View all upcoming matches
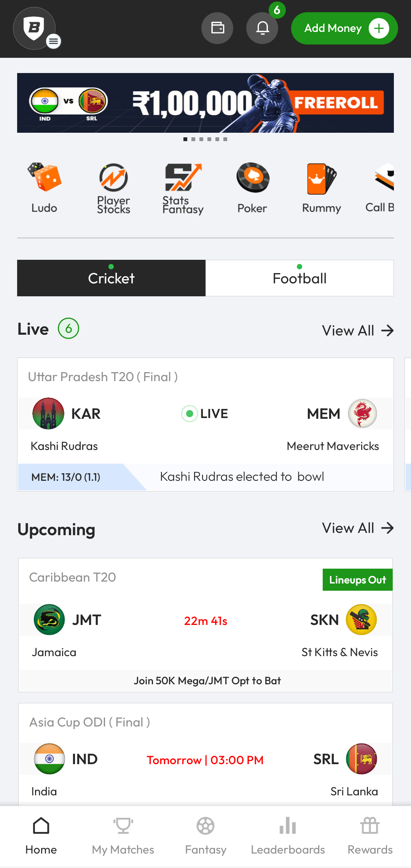The height and width of the screenshot is (868, 411). (357, 528)
